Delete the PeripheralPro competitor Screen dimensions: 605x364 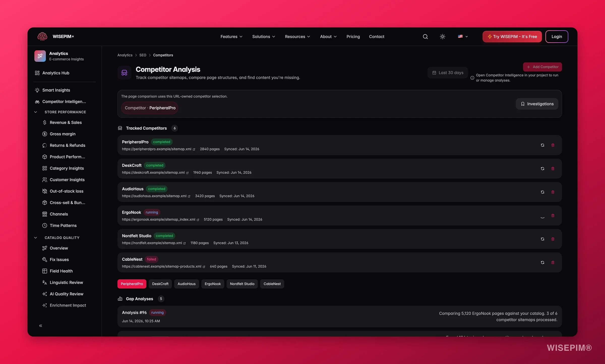(553, 145)
